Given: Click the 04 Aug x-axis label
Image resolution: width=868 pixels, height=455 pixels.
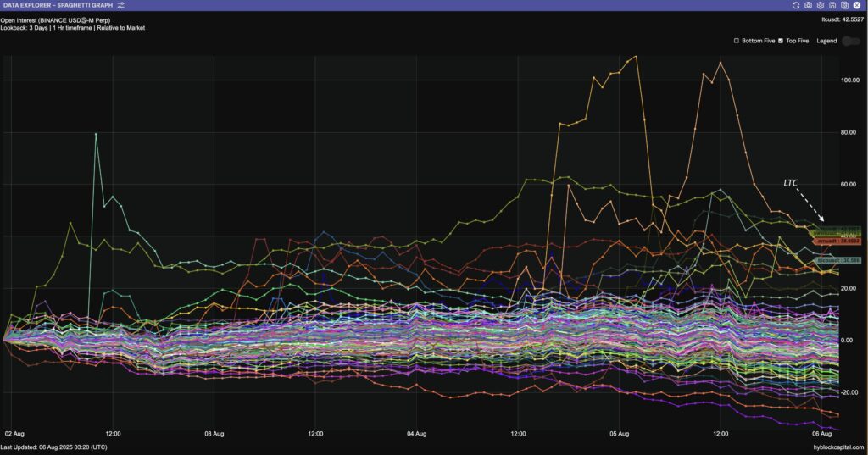Looking at the screenshot, I should tap(416, 434).
